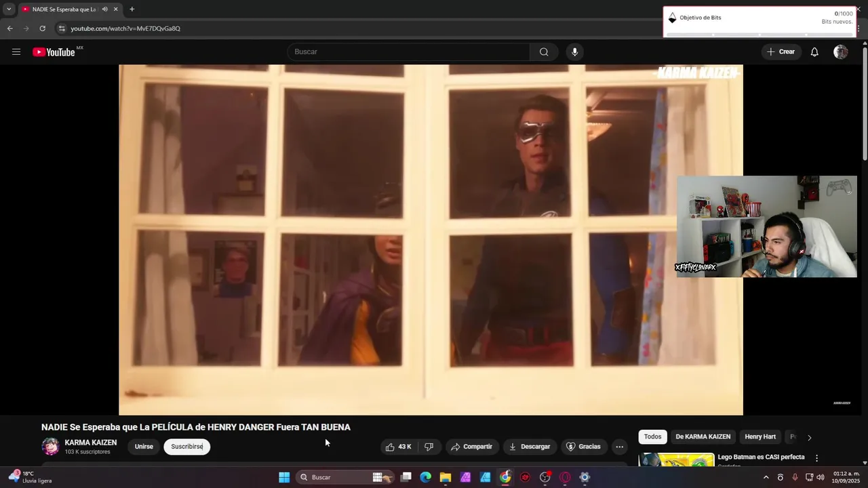Click the Windows taskbar Buscar box
The width and height of the screenshot is (868, 488).
[x=344, y=477]
